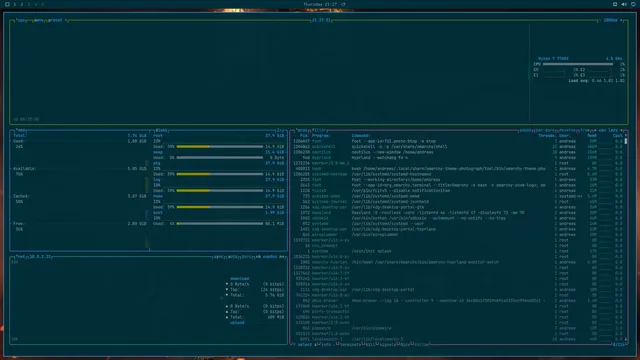Toggle per-core process CPU usage

coord(545,131)
